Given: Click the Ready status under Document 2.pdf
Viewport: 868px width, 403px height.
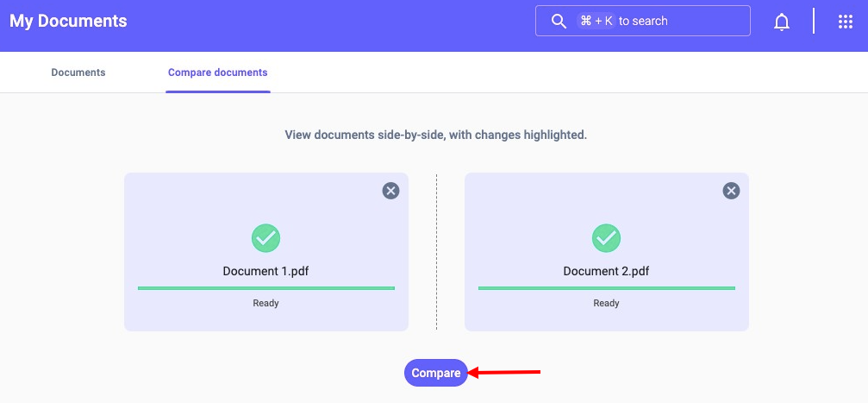Looking at the screenshot, I should 606,303.
